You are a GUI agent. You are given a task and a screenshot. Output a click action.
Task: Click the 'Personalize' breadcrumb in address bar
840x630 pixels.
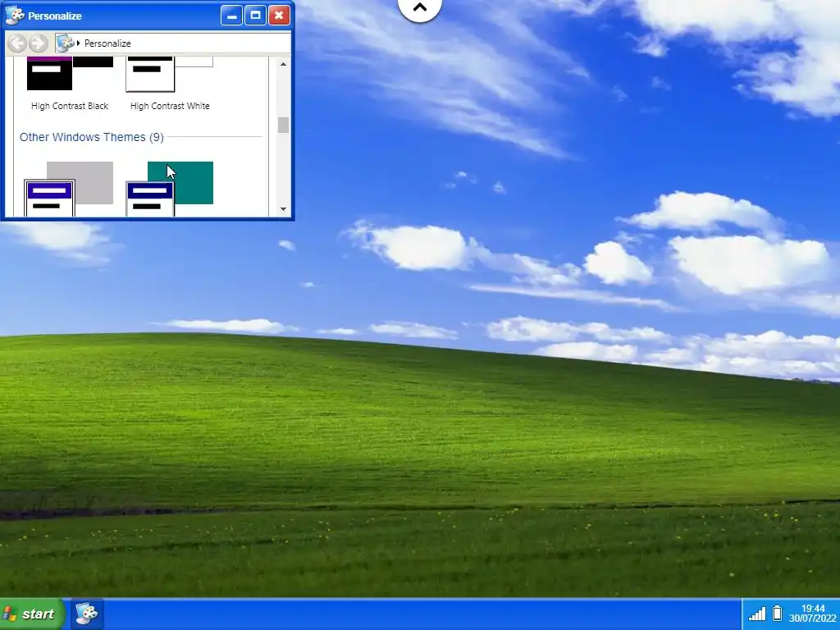[x=107, y=43]
